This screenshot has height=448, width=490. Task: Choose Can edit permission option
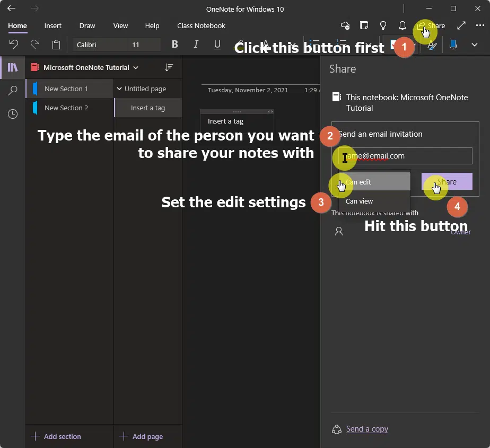[374, 182]
